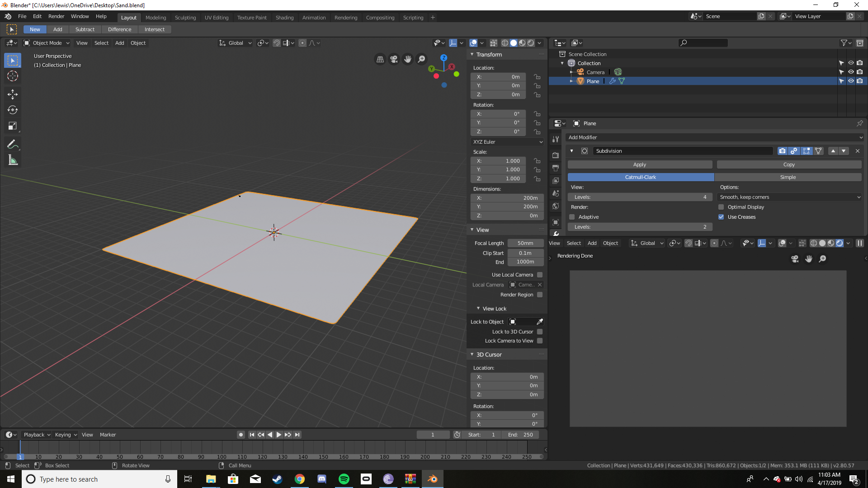Click the 3D Cursor tool
This screenshot has width=868, height=488.
pyautogui.click(x=13, y=76)
